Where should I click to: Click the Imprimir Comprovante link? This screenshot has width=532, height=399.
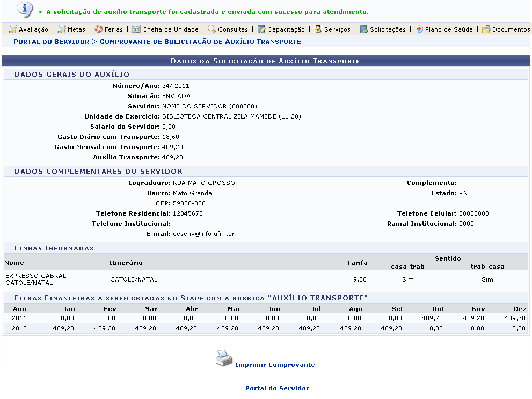pyautogui.click(x=275, y=365)
